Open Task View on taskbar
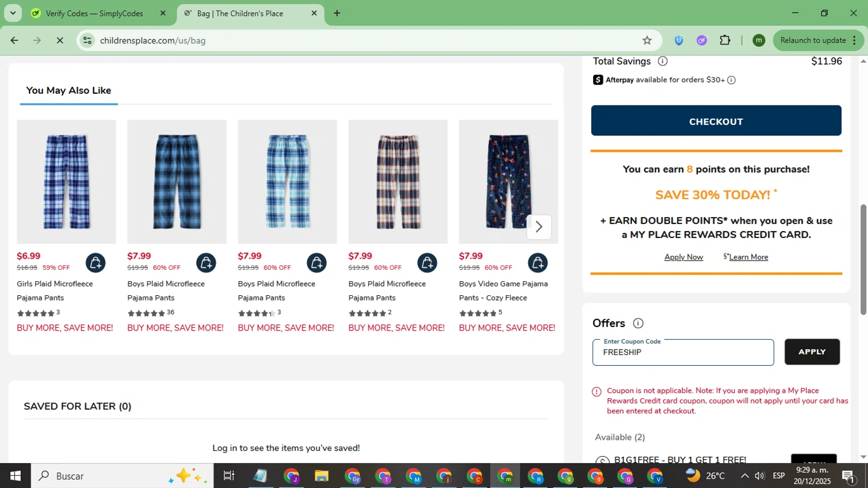Screen dimensions: 868x488 [x=229, y=476]
